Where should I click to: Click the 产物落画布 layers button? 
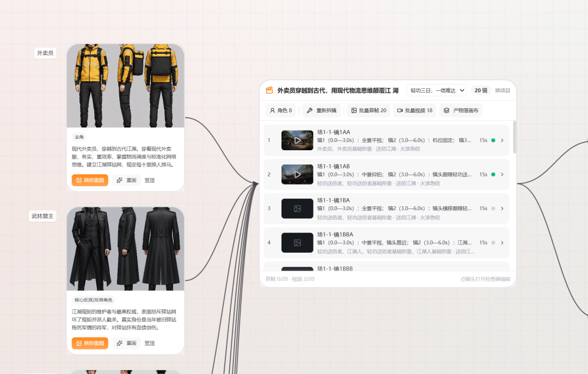(x=461, y=111)
